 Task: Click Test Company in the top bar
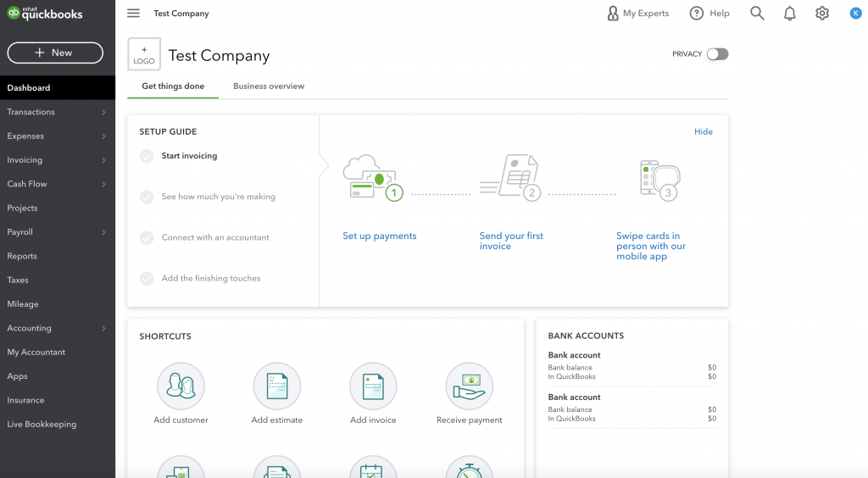coord(181,14)
